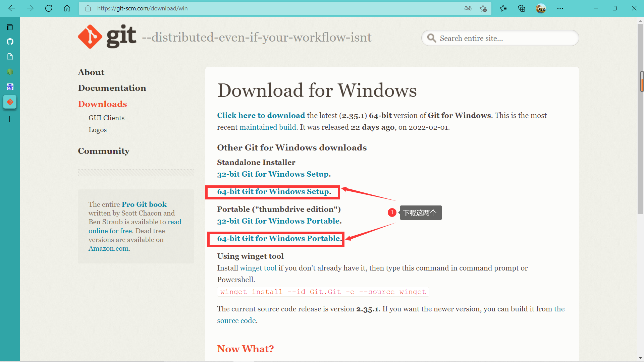Viewport: 644px width, 362px height.
Task: Go forward with the browser arrow
Action: tap(30, 8)
